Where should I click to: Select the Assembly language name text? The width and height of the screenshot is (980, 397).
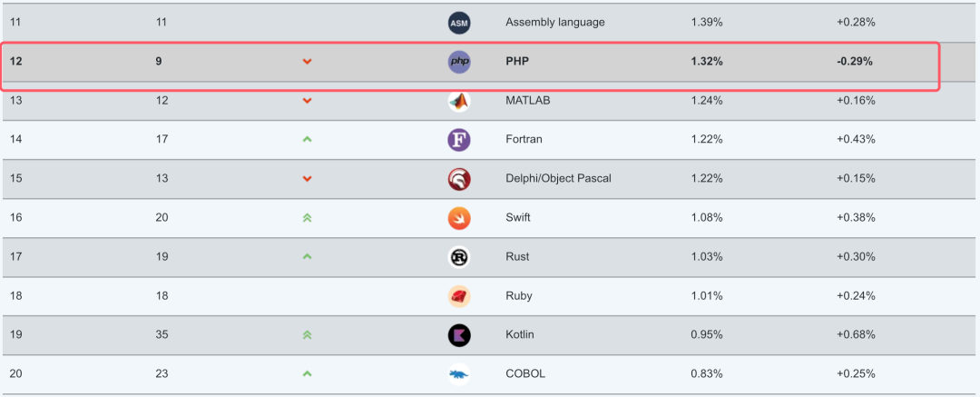point(555,23)
